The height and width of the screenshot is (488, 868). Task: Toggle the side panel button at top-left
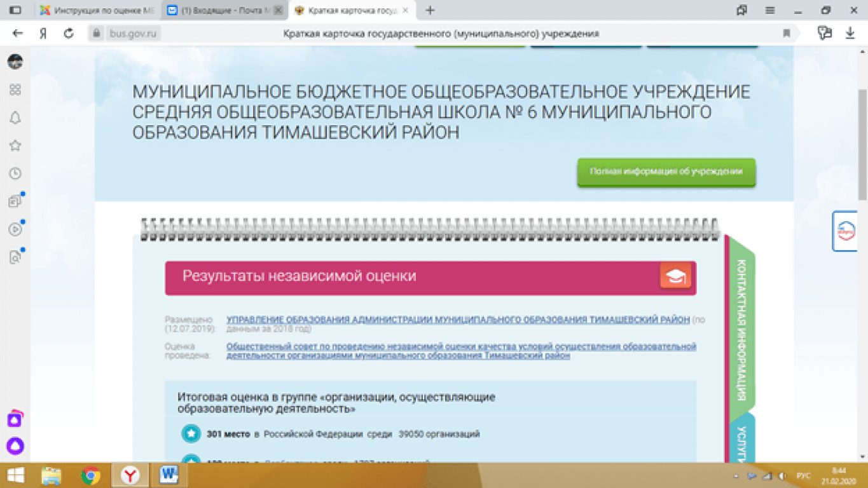(x=15, y=10)
